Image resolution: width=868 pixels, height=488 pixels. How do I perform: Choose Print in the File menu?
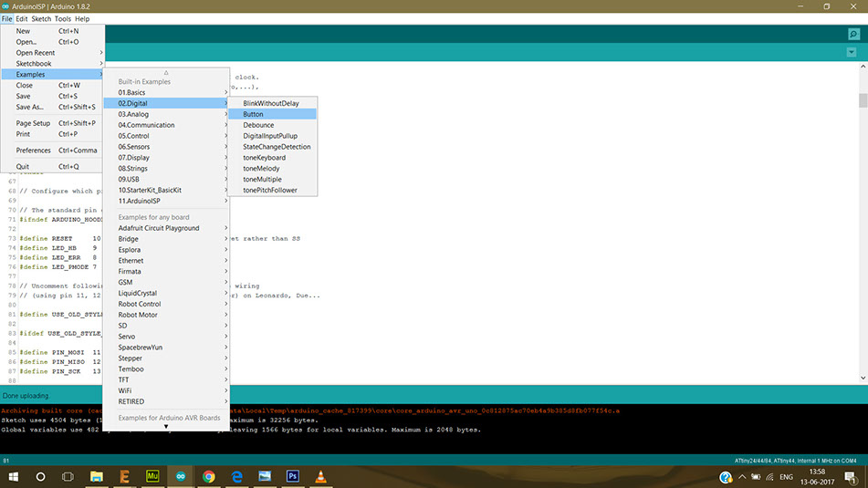[x=53, y=134]
